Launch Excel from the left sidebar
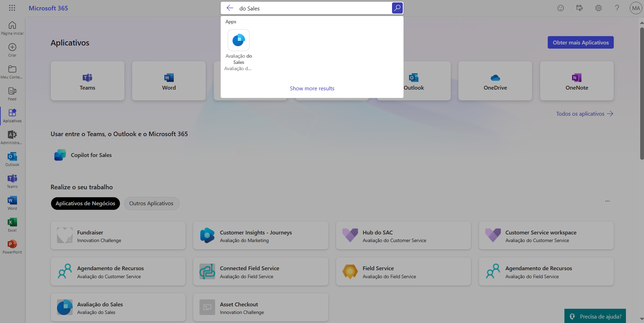Screen dimensions: 644x323 (x=12, y=225)
